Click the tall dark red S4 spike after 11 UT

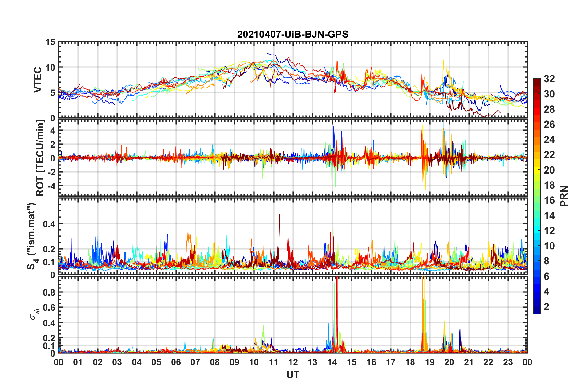(x=279, y=234)
